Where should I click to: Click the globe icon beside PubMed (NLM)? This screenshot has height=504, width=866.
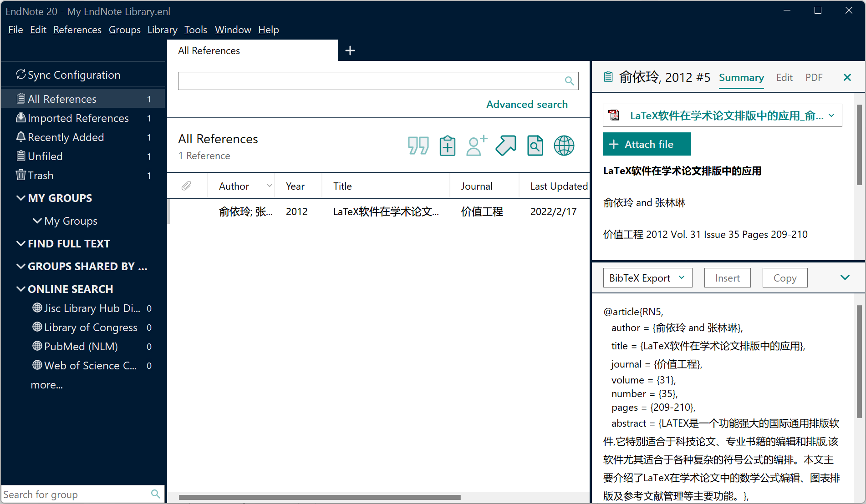37,346
